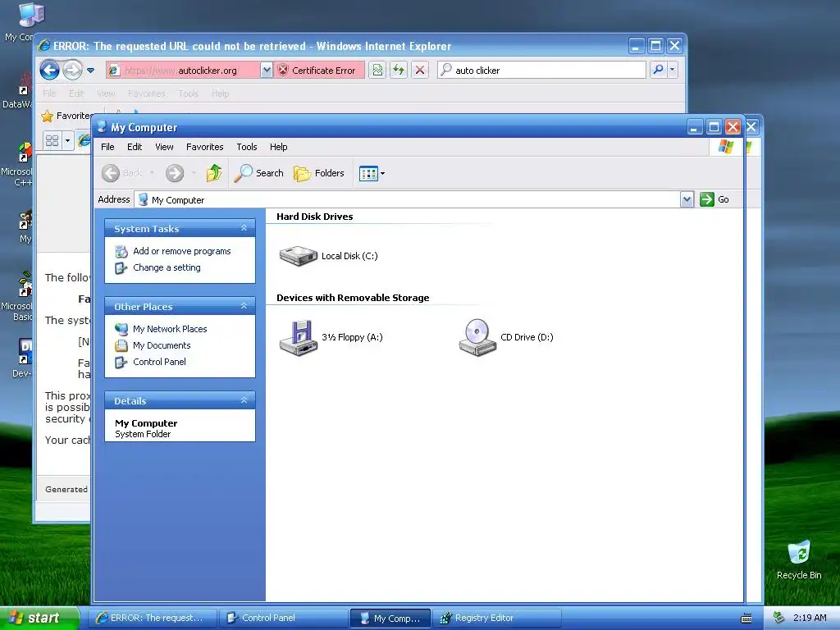Minimize the Internet Explorer window
This screenshot has height=630, width=840.
point(636,46)
